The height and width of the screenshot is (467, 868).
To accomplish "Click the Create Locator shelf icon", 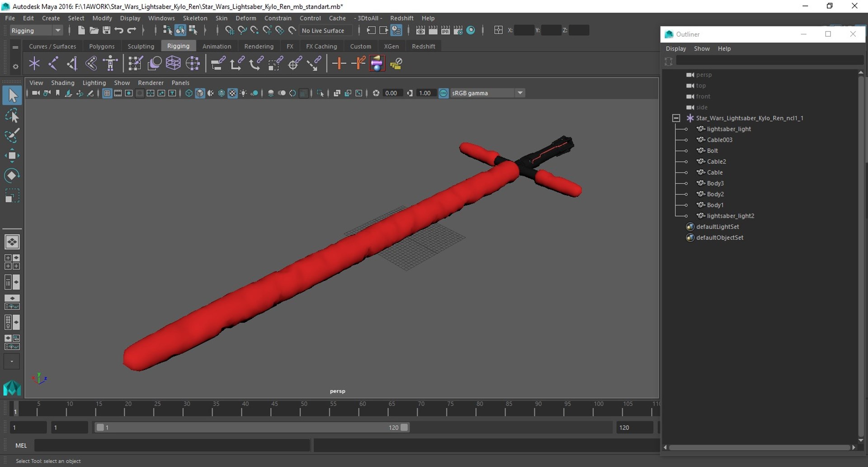I will tap(34, 64).
